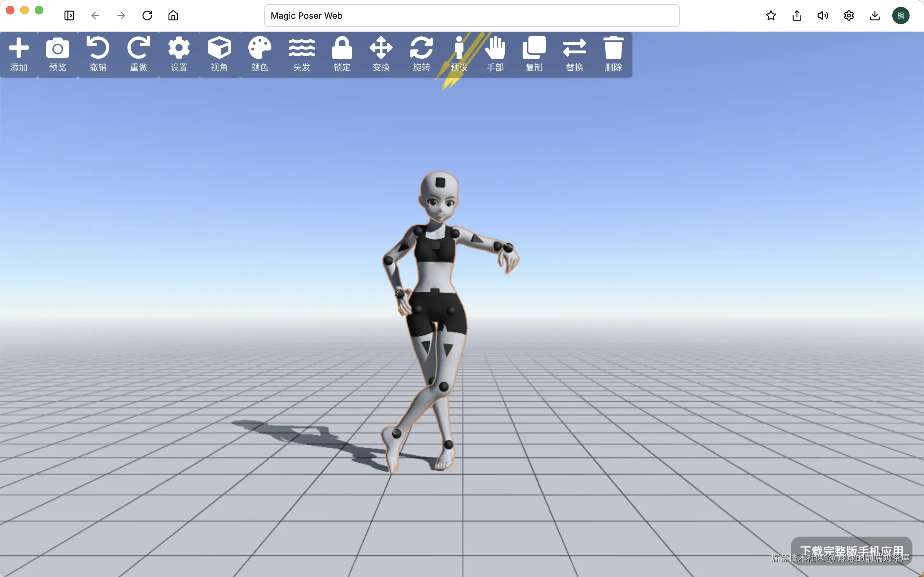Viewport: 924px width, 577px height.
Task: Click the model's head joint handle
Action: (440, 182)
